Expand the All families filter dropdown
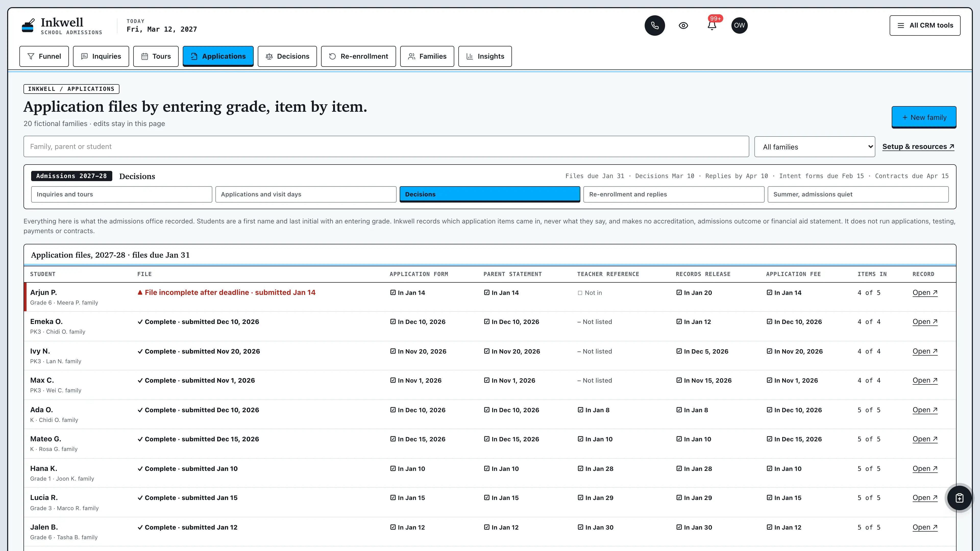The width and height of the screenshot is (980, 551). (815, 147)
